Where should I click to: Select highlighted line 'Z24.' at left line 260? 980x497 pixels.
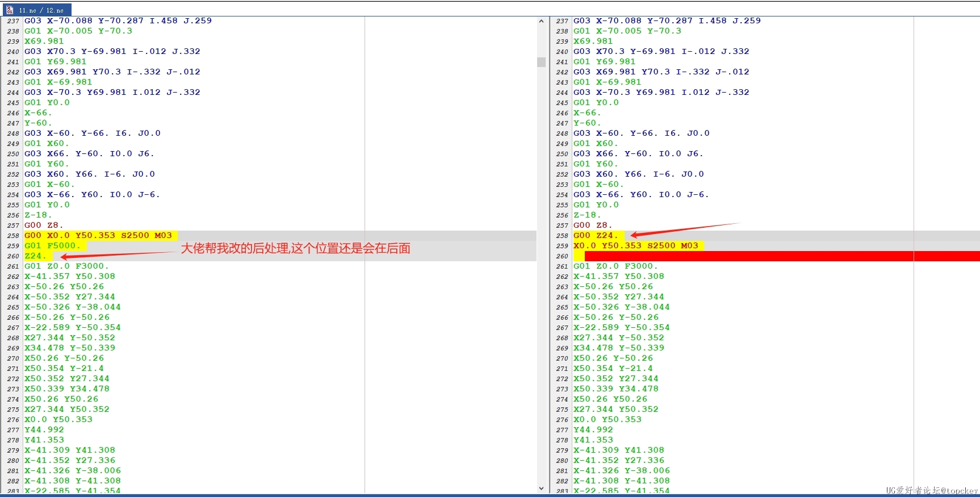[x=36, y=256]
